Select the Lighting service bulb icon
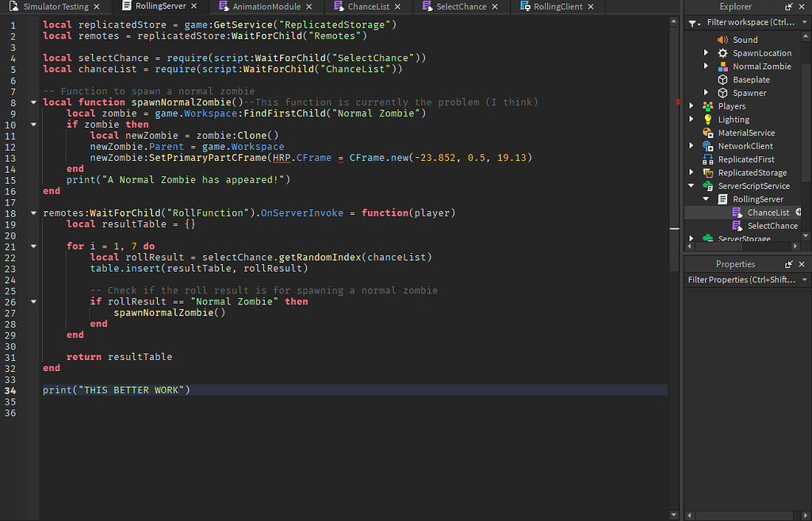Image resolution: width=812 pixels, height=521 pixels. (x=707, y=117)
